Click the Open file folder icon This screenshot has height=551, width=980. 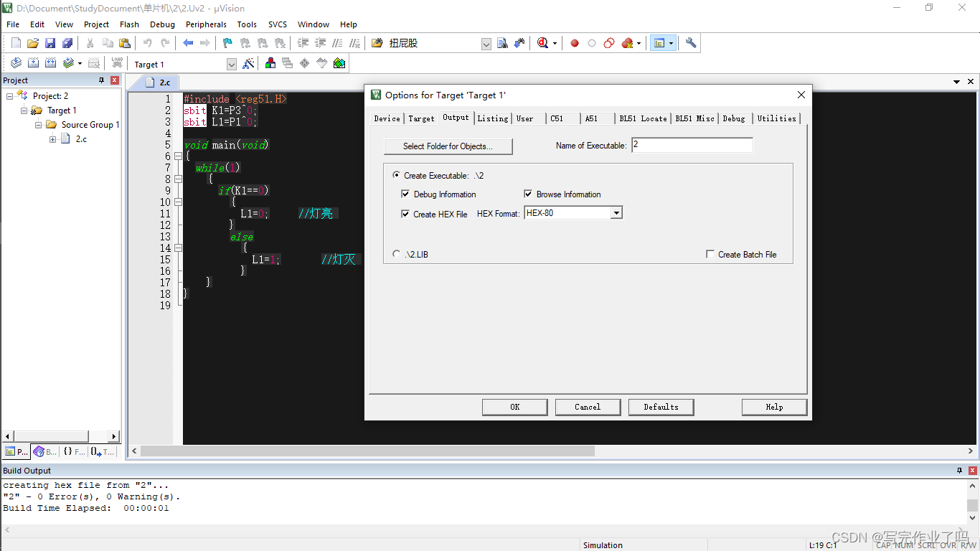click(33, 43)
